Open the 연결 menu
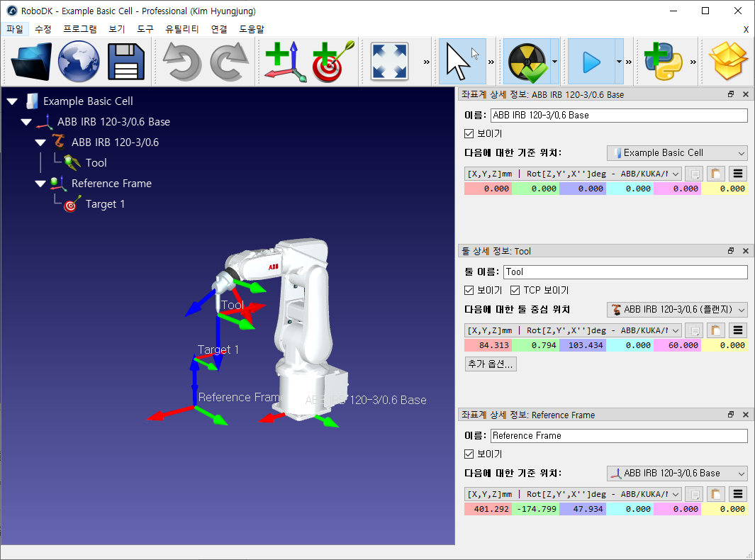The image size is (755, 560). 219,29
